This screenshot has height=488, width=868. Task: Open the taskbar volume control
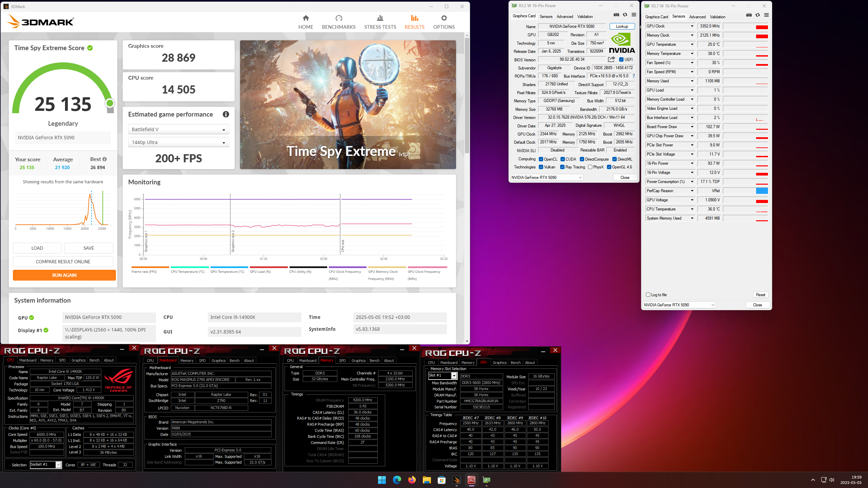(x=831, y=480)
